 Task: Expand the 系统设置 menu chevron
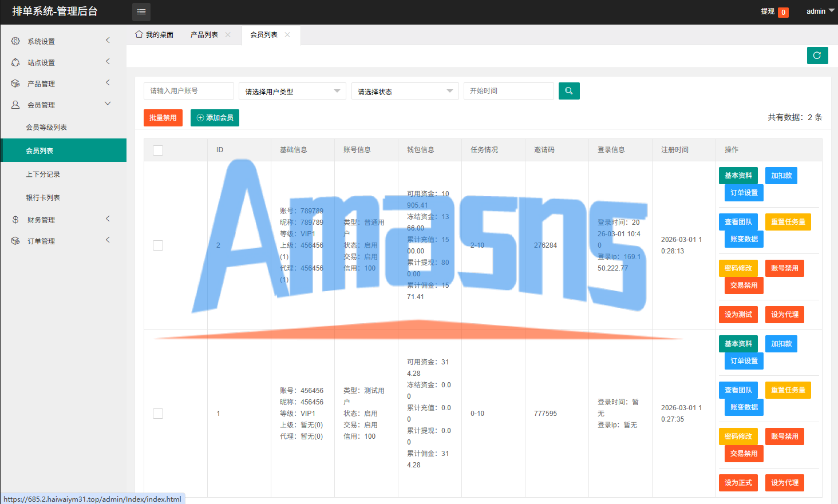pyautogui.click(x=108, y=40)
